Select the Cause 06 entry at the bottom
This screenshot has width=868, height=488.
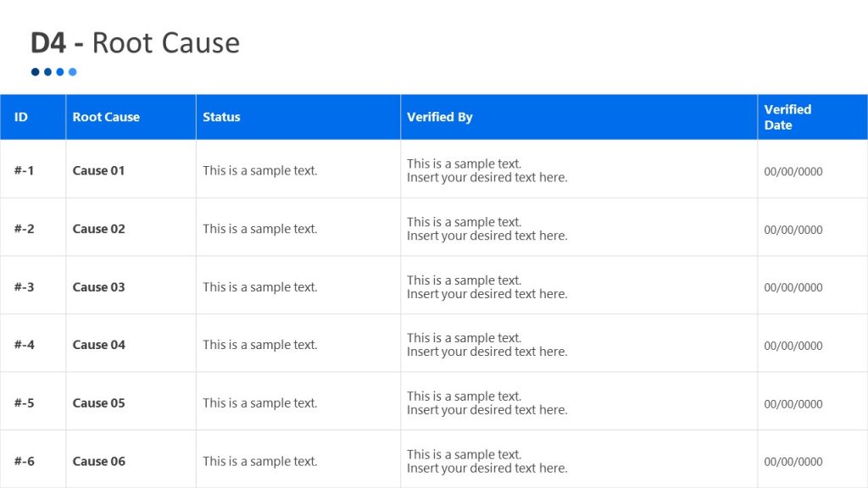click(x=98, y=461)
